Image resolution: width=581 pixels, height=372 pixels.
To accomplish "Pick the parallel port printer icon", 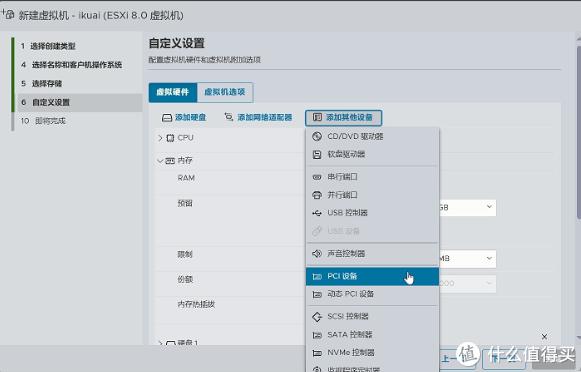I will 317,195.
